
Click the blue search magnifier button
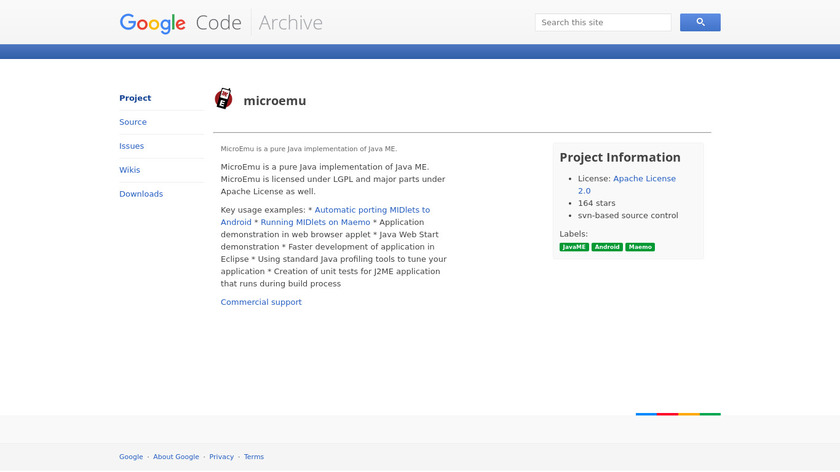(700, 22)
